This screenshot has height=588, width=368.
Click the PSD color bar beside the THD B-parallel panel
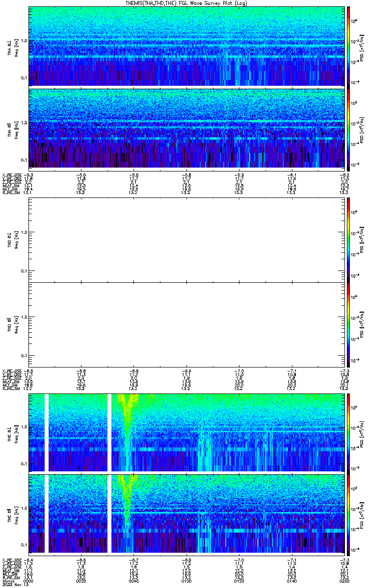click(348, 324)
